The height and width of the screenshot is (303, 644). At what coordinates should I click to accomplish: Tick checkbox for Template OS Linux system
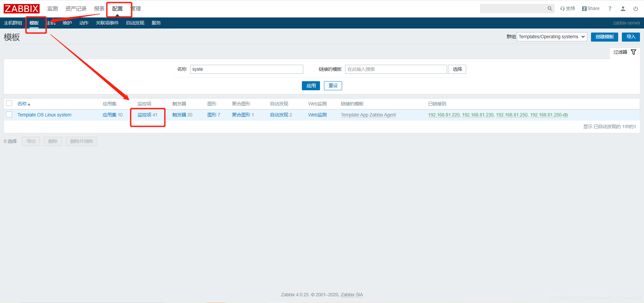[x=9, y=114]
